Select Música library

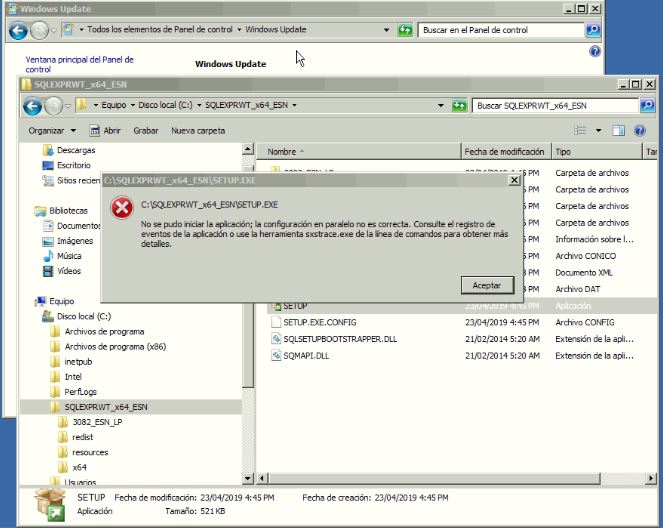click(62, 256)
